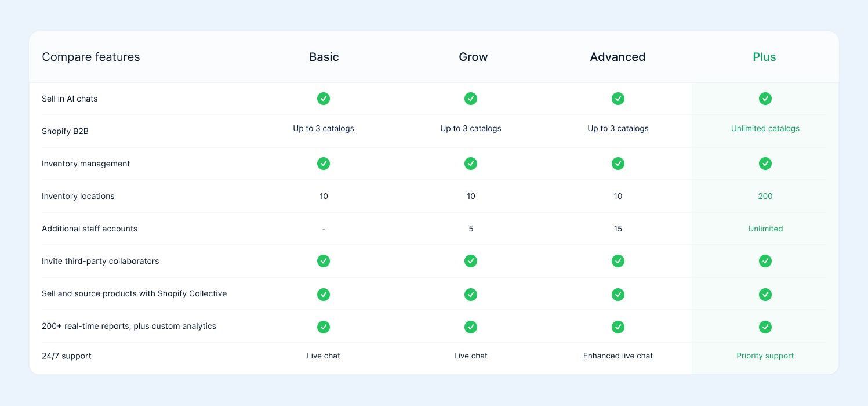Click the Basic checkmark for Invite third-party collaborators
The height and width of the screenshot is (406, 868).
tap(324, 261)
